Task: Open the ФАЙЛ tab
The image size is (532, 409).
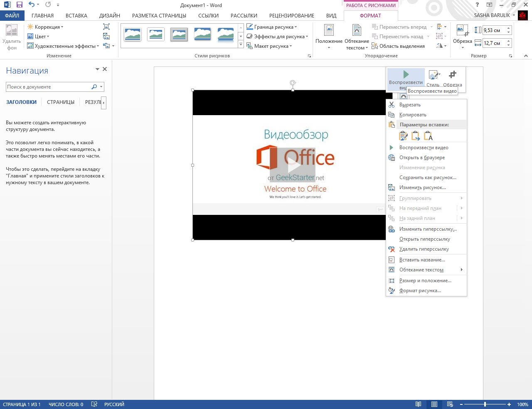Action: click(x=12, y=15)
